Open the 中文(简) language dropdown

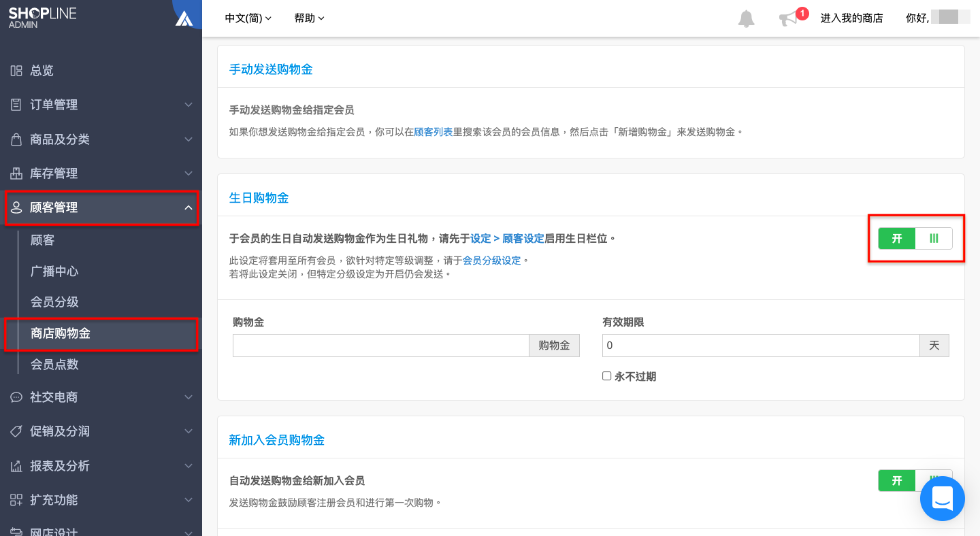248,18
